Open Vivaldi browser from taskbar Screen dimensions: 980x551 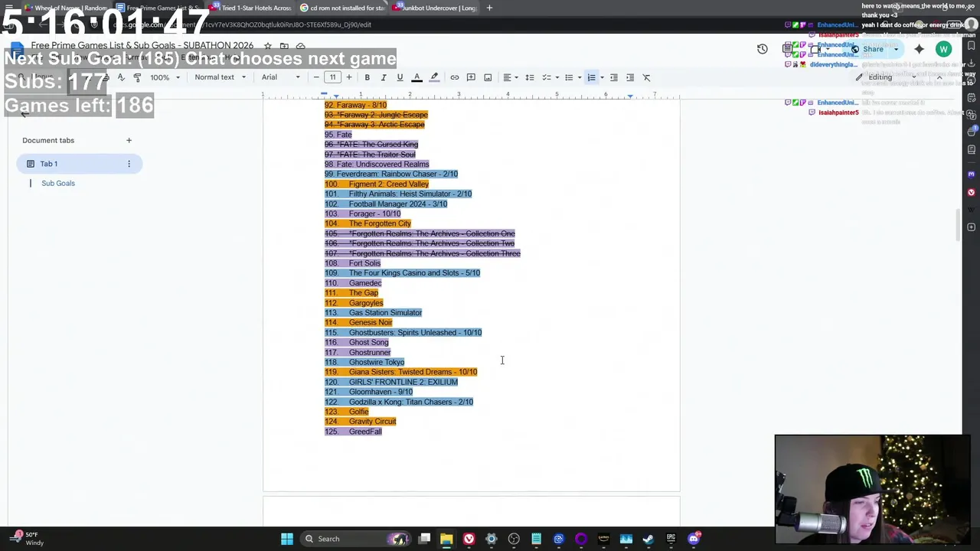[x=469, y=539]
